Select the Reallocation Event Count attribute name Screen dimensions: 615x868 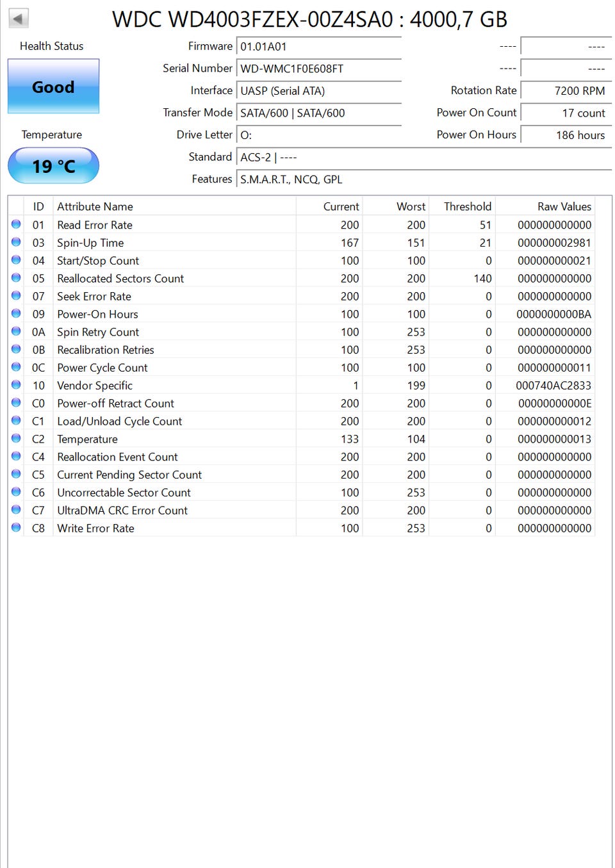pos(117,457)
